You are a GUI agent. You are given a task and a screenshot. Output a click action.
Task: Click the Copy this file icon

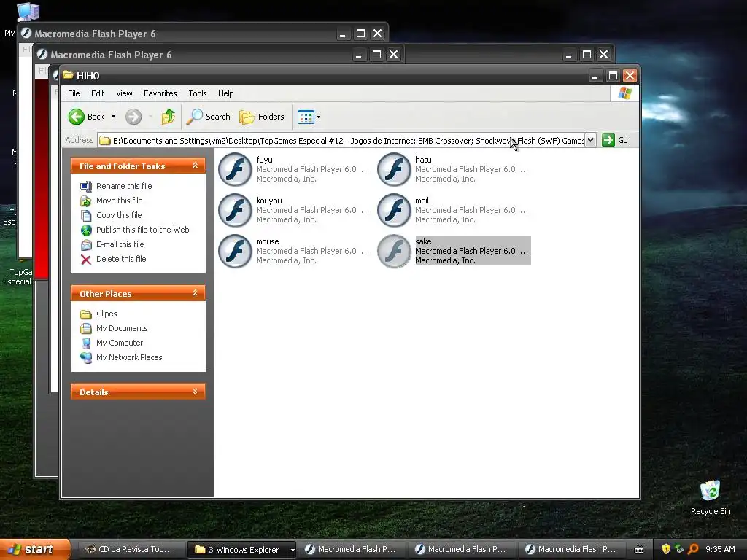(x=86, y=216)
